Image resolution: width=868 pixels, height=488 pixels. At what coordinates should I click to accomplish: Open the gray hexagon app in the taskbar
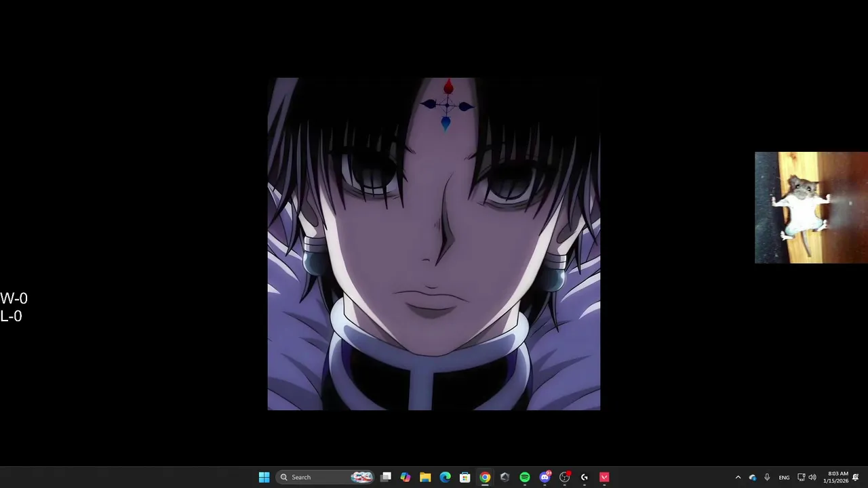(x=505, y=477)
